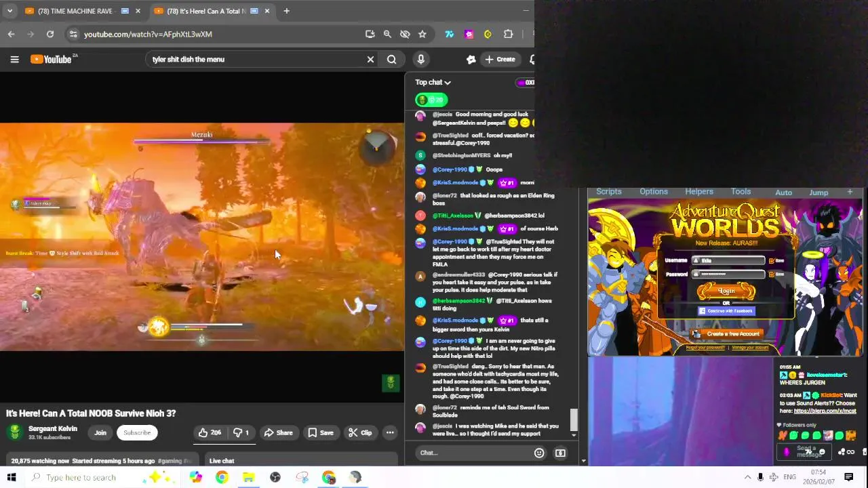Click the AdventureQuest Login button
The width and height of the screenshot is (868, 488).
pyautogui.click(x=726, y=291)
